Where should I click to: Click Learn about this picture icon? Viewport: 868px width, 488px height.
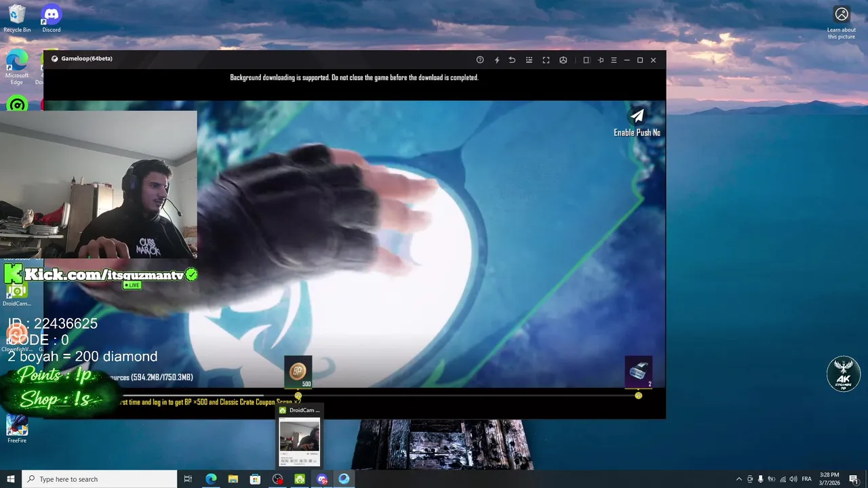click(x=842, y=22)
